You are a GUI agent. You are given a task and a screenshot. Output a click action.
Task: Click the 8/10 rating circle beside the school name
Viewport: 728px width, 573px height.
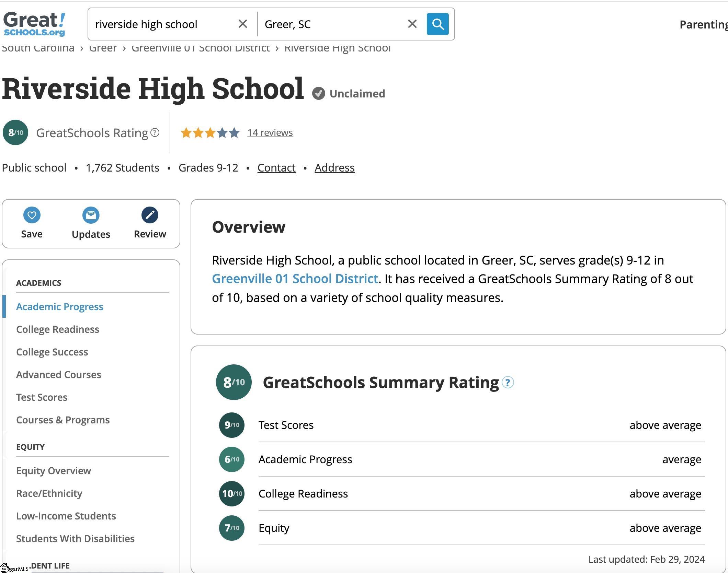(15, 132)
